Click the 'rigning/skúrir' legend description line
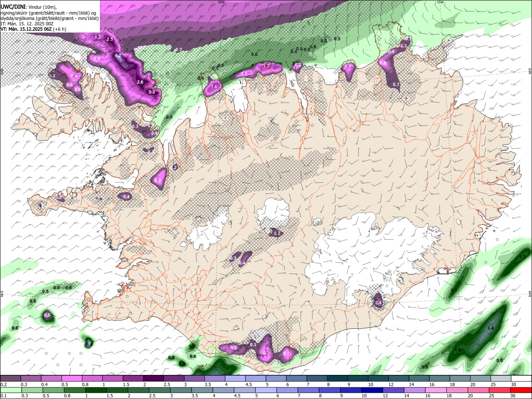This screenshot has height=399, width=532. click(48, 13)
